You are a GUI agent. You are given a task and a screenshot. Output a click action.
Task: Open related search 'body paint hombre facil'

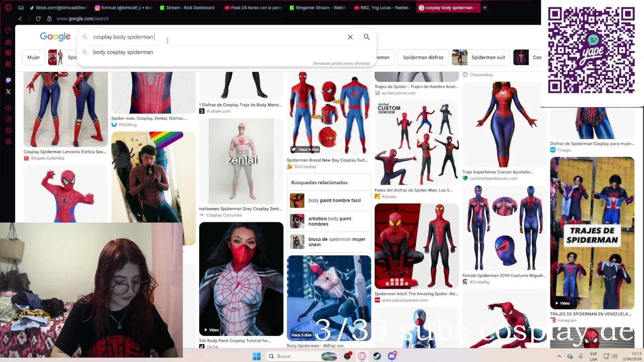coord(329,201)
